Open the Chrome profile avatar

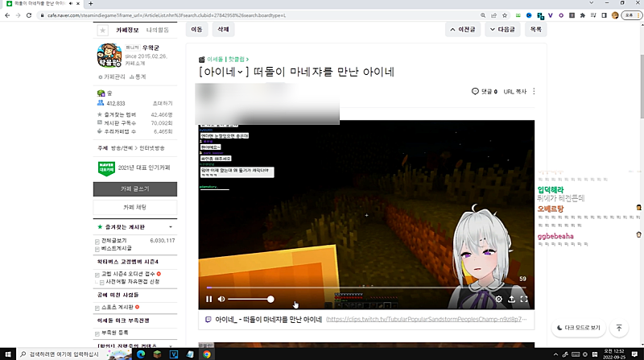(x=615, y=15)
